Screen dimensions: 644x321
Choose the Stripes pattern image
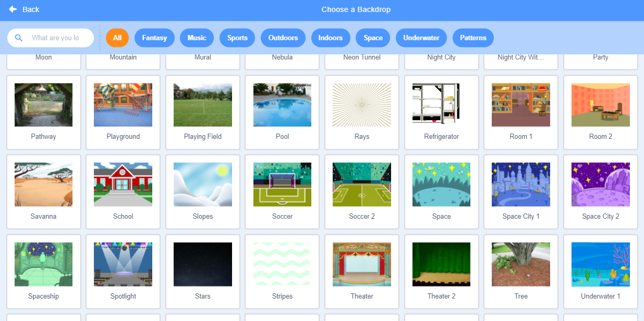(282, 264)
